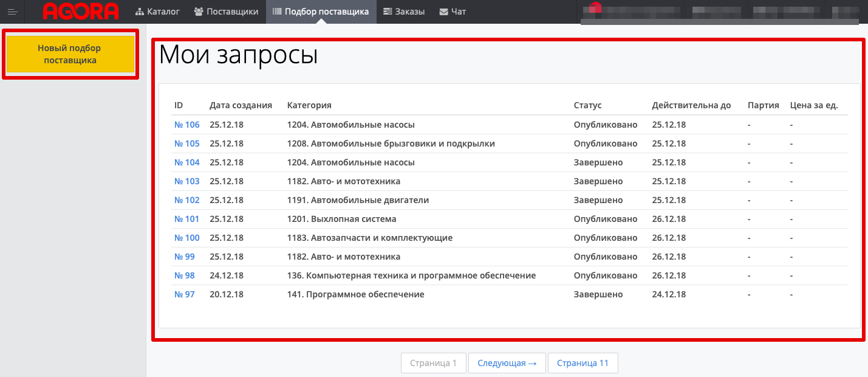This screenshot has width=868, height=377.
Task: Select the Подбор поставщика tab
Action: (320, 12)
